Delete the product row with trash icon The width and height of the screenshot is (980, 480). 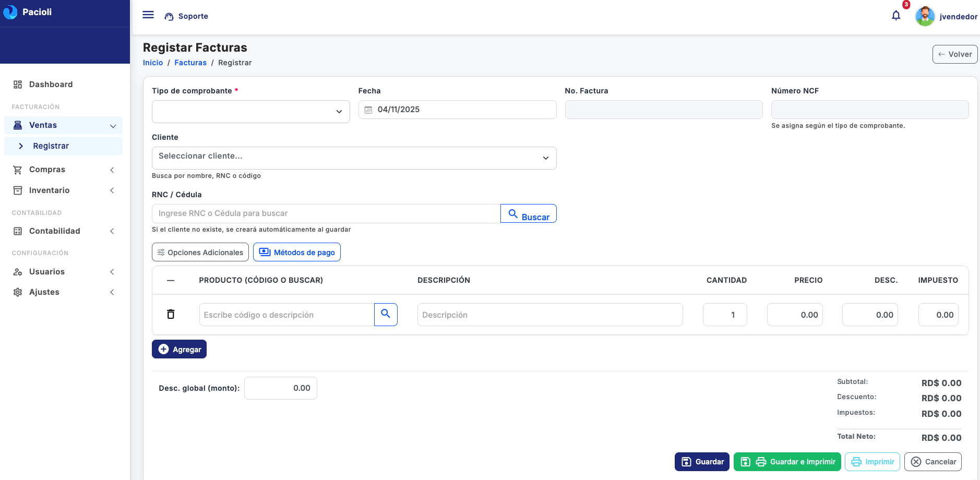pyautogui.click(x=171, y=314)
